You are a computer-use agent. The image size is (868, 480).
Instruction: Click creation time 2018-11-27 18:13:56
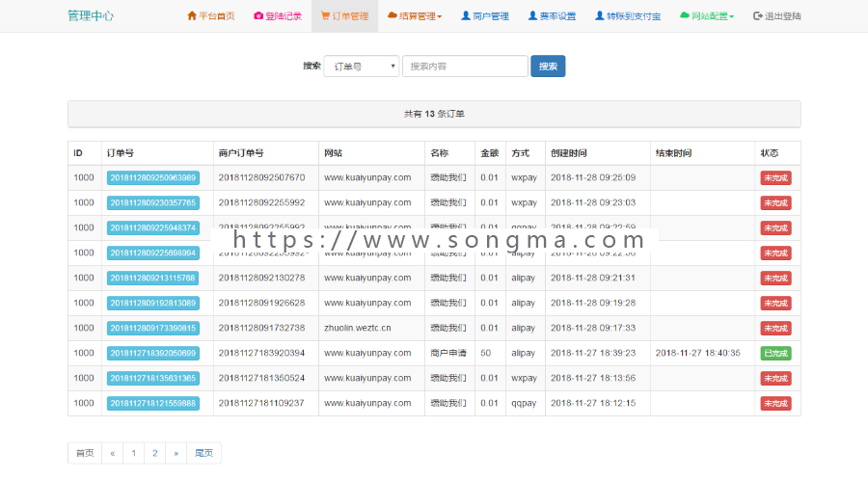593,378
